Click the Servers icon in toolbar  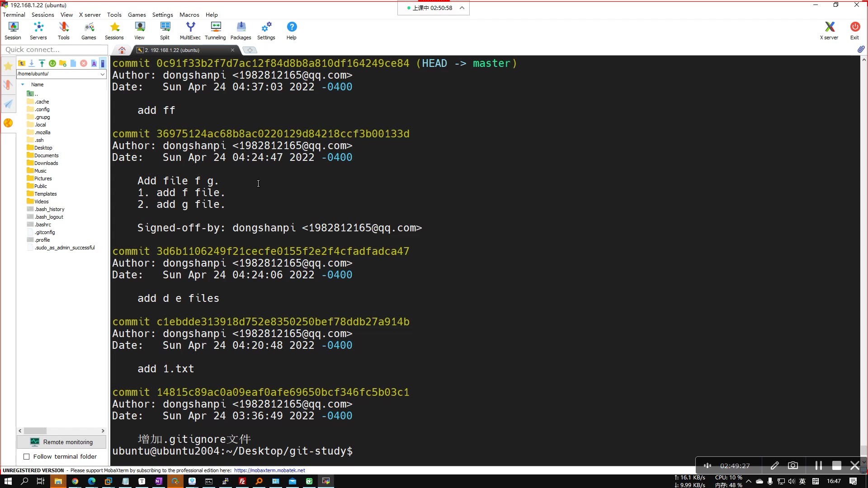(x=38, y=30)
